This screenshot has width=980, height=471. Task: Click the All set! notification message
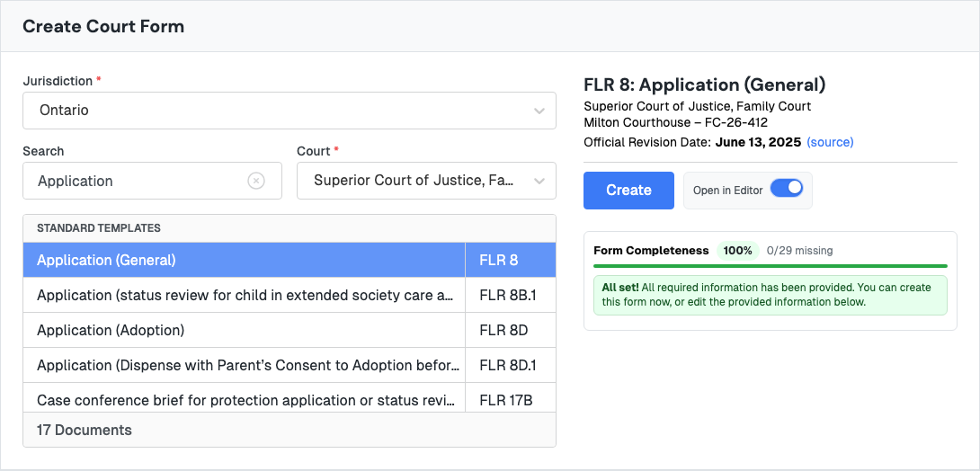click(x=770, y=295)
